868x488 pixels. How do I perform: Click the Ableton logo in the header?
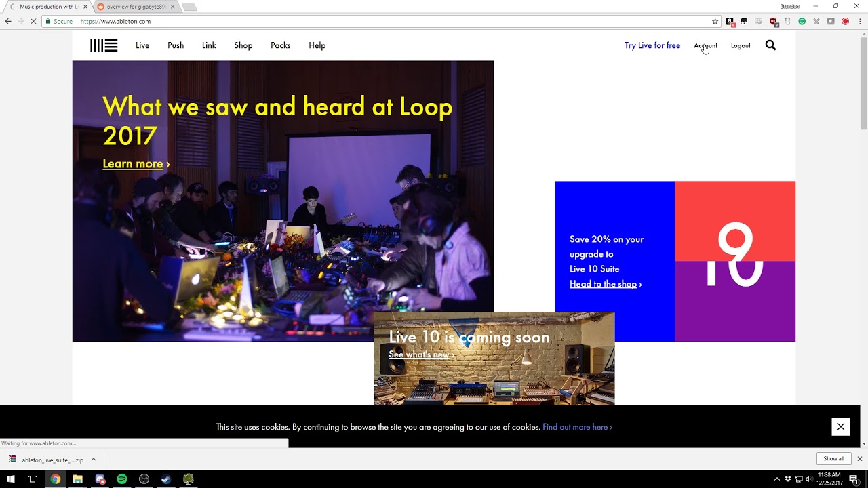coord(104,45)
